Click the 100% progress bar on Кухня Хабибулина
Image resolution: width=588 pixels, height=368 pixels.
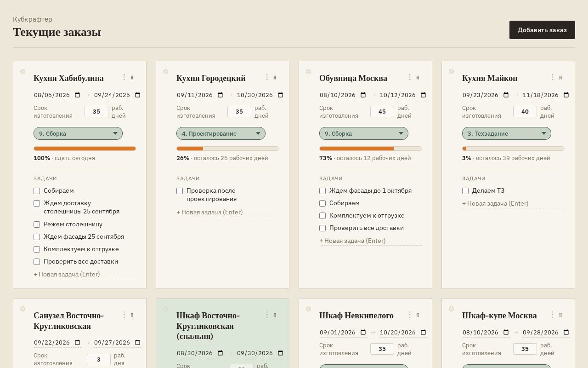[85, 149]
